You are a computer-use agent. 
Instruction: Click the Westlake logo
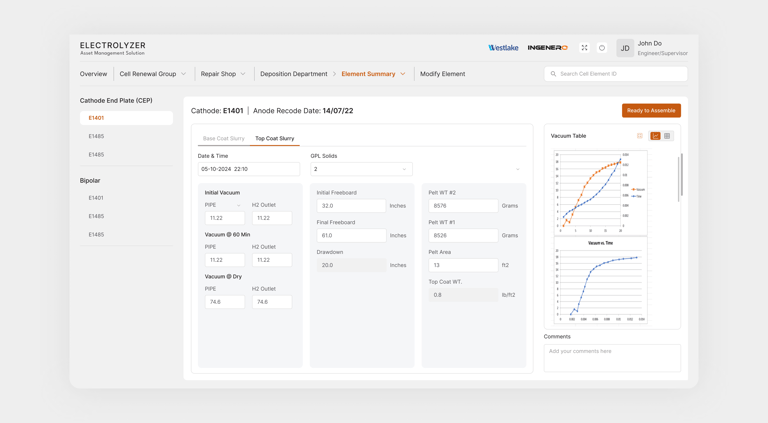tap(504, 47)
